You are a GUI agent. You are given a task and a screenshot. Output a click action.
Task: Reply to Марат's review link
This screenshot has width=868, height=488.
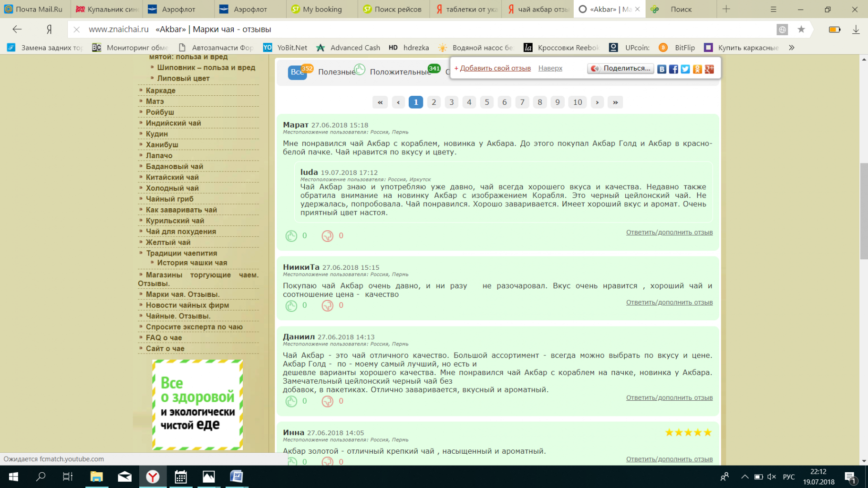pyautogui.click(x=669, y=232)
